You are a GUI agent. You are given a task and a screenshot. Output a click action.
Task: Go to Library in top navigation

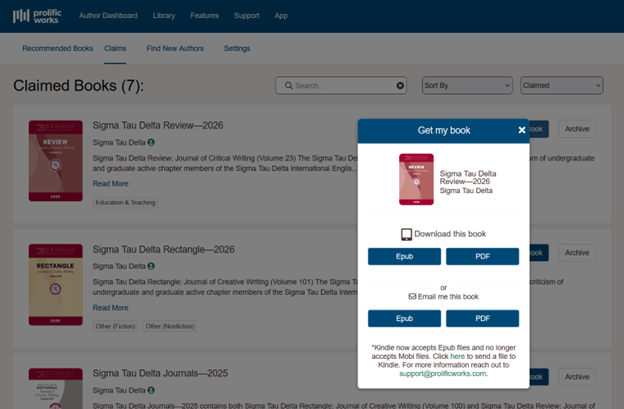[x=164, y=16]
